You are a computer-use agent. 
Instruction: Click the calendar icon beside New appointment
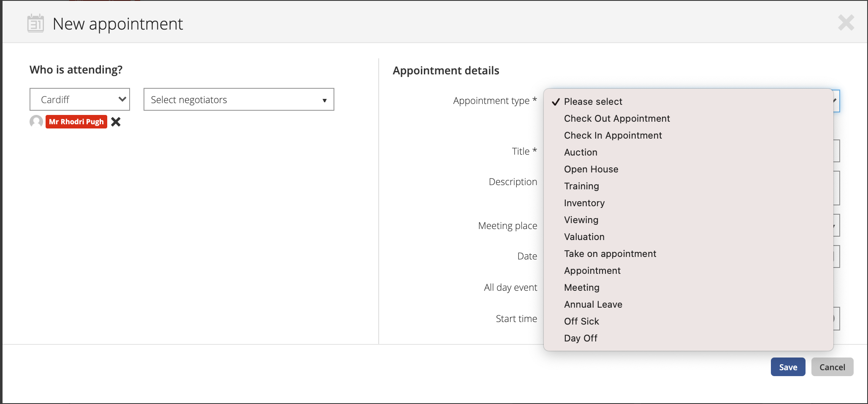pos(35,23)
